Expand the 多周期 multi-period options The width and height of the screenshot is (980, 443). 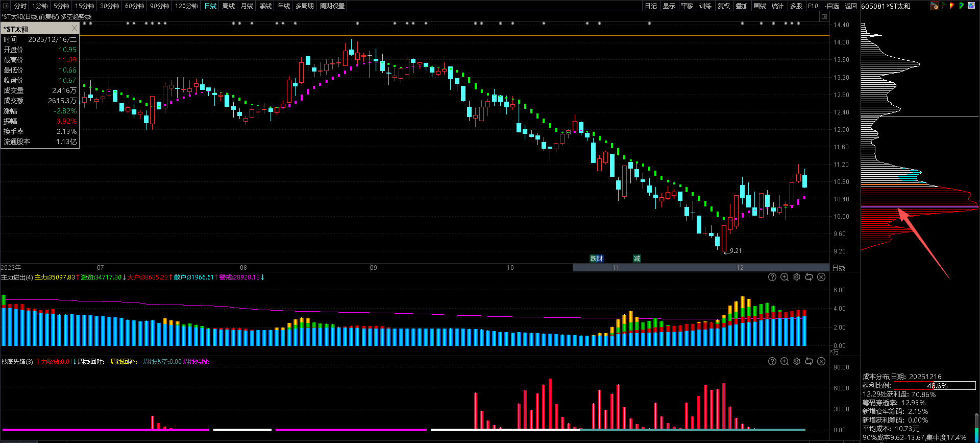[x=304, y=6]
